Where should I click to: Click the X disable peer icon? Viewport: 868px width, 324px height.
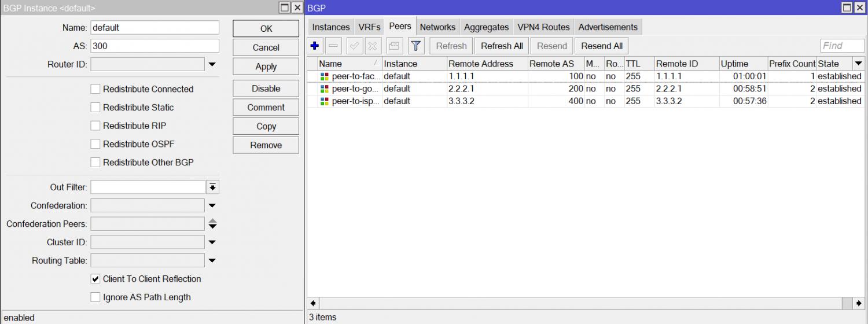pyautogui.click(x=372, y=46)
